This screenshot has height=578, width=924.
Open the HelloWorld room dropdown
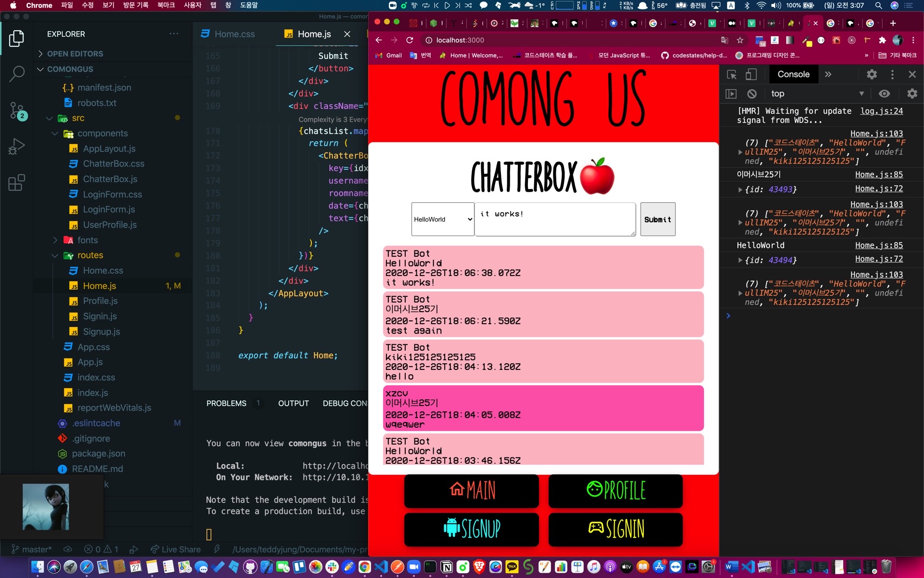pos(442,219)
